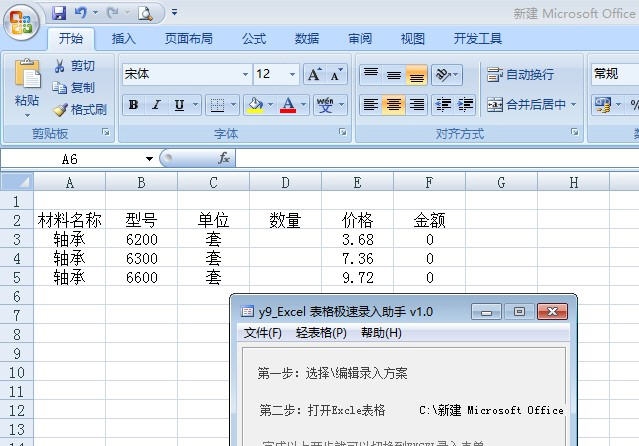Undo the last action
This screenshot has height=446, width=639.
(81, 13)
